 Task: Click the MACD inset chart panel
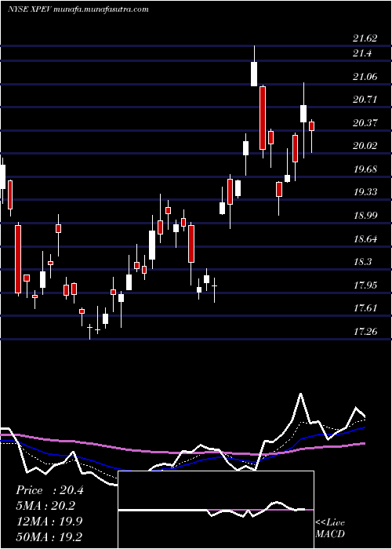216,510
